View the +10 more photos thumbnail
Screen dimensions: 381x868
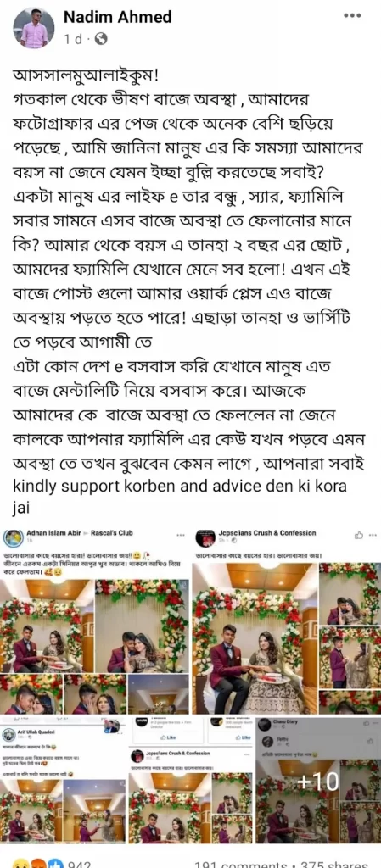[318, 781]
